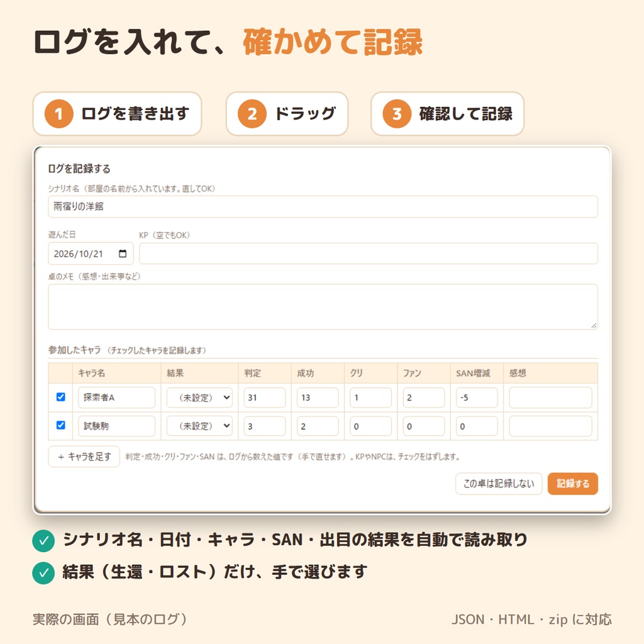Click the 実際の画面（見本のログ） caption
This screenshot has width=644, height=644.
[110, 619]
